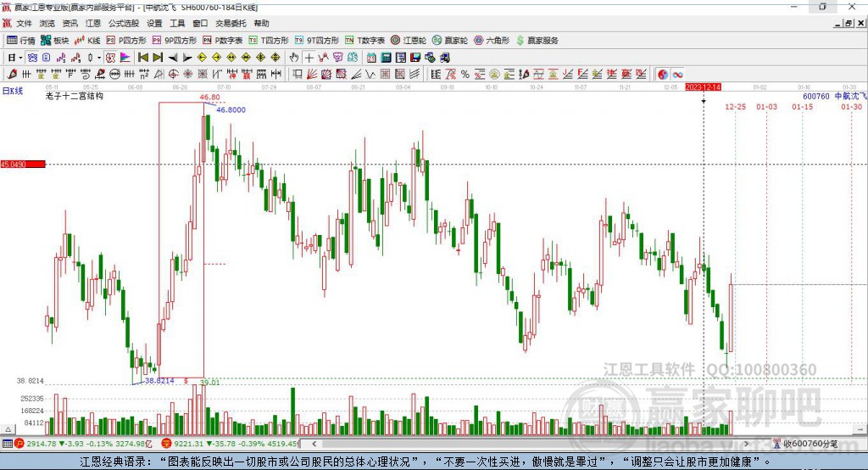Select the hand pan tool
This screenshot has width=868, height=470.
tap(294, 58)
